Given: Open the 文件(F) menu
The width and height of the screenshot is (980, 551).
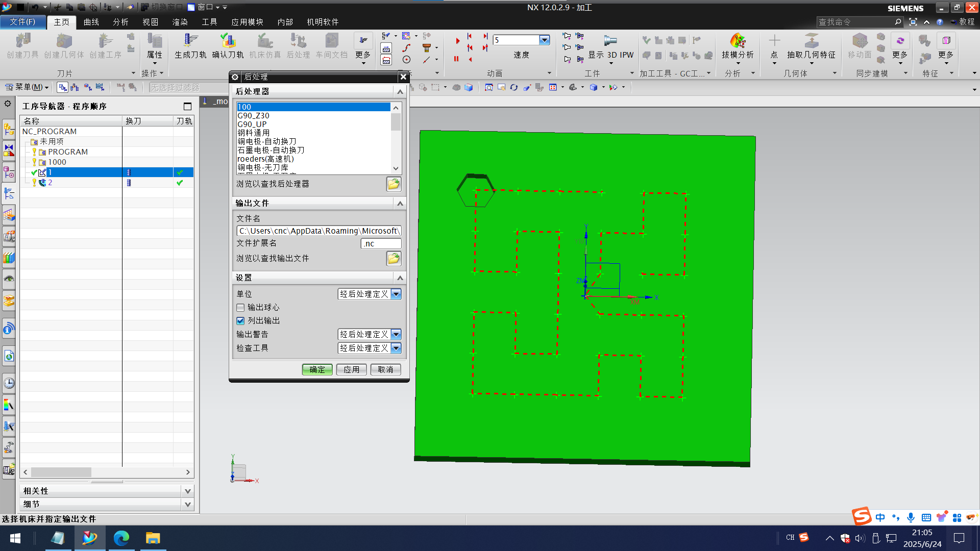Looking at the screenshot, I should (22, 22).
